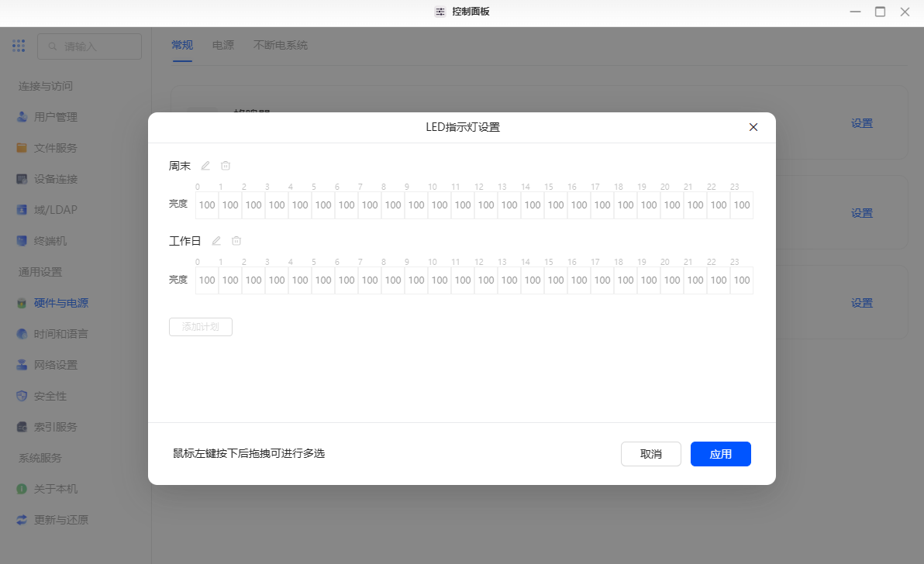
Task: Click the 硬件与电源 sidebar icon
Action: (x=22, y=303)
